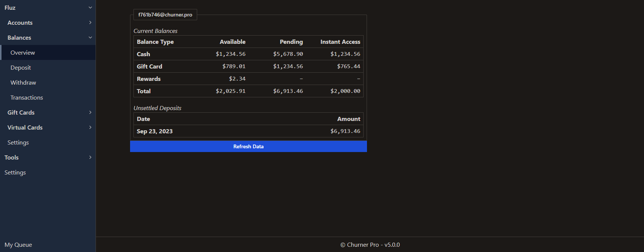Open the Withdraw page

pyautogui.click(x=23, y=83)
